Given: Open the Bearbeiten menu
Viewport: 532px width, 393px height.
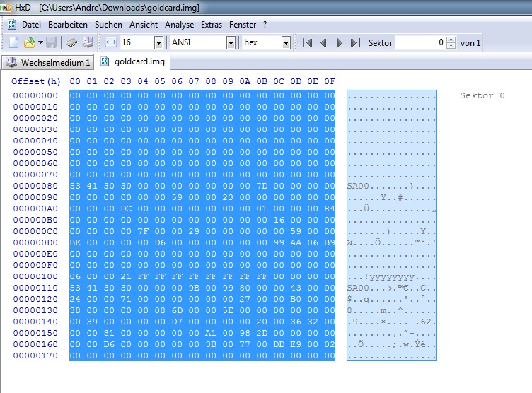Looking at the screenshot, I should pos(68,25).
